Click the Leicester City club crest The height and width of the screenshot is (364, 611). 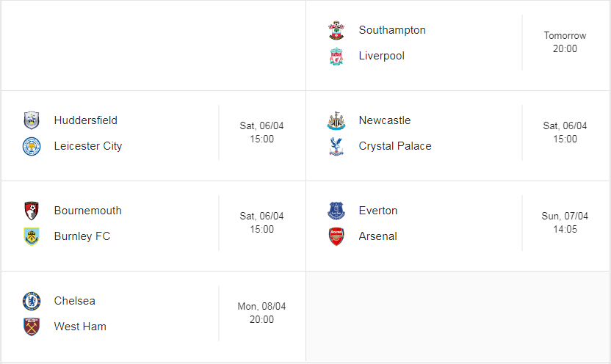tap(32, 146)
